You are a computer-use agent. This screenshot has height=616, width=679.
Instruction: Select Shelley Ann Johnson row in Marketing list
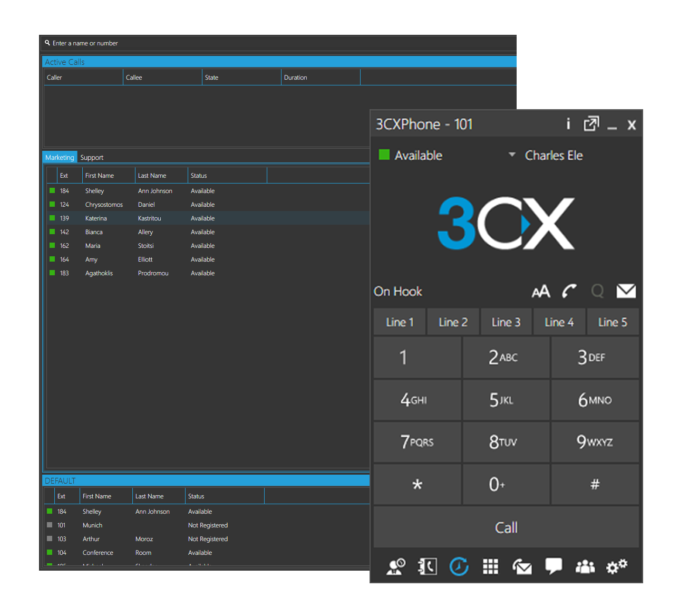208,191
